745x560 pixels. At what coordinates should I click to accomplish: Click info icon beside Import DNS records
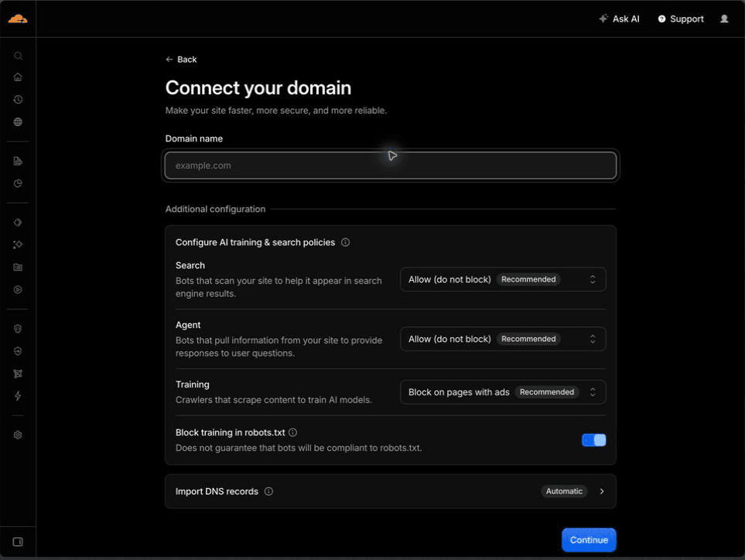tap(268, 491)
